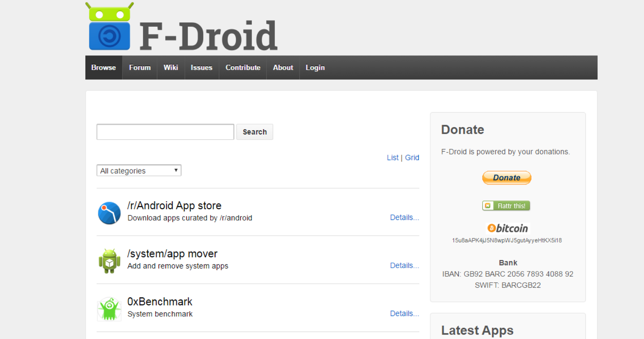The image size is (644, 339).
Task: Click 'F-Droid is powered by your donations' text
Action: [x=506, y=152]
